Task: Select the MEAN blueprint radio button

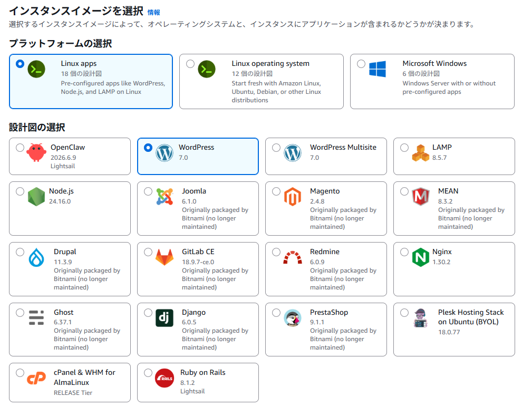Action: [404, 191]
